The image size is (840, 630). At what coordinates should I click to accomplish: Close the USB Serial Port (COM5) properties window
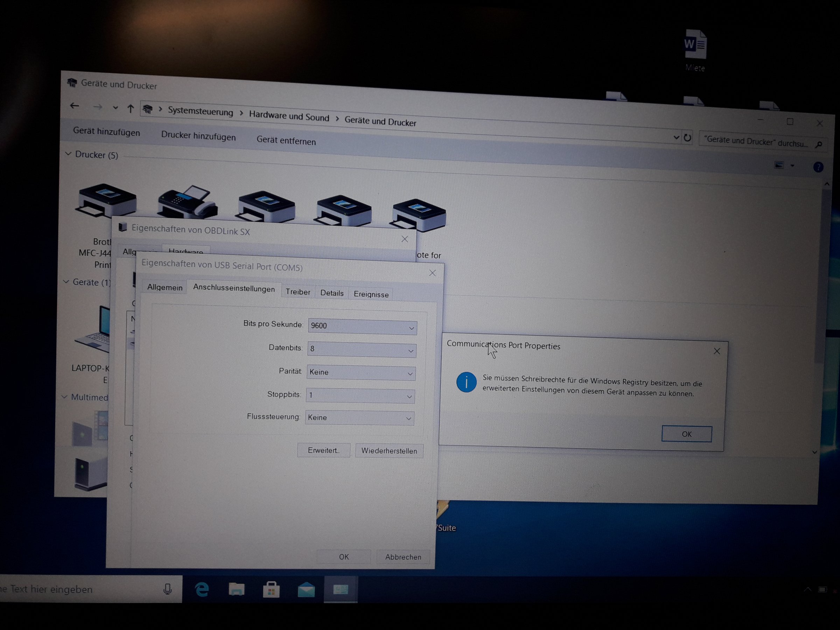pyautogui.click(x=432, y=273)
